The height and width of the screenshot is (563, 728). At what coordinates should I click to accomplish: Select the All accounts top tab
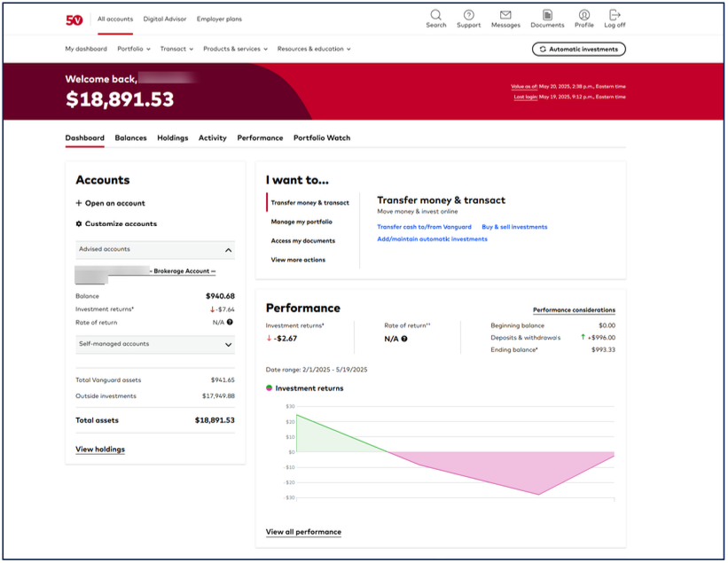coord(115,19)
